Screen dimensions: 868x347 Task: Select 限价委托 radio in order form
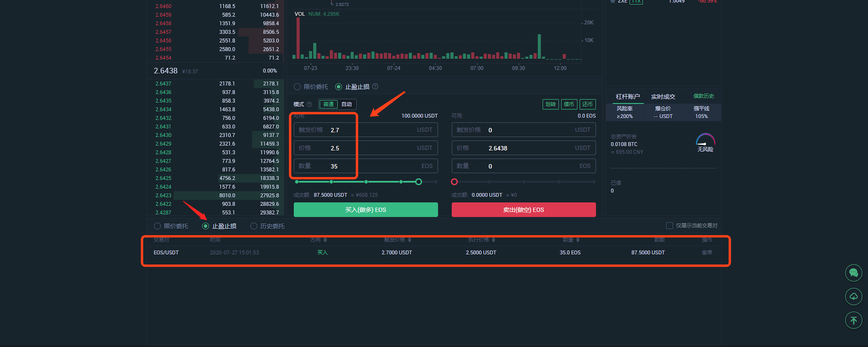click(x=297, y=87)
